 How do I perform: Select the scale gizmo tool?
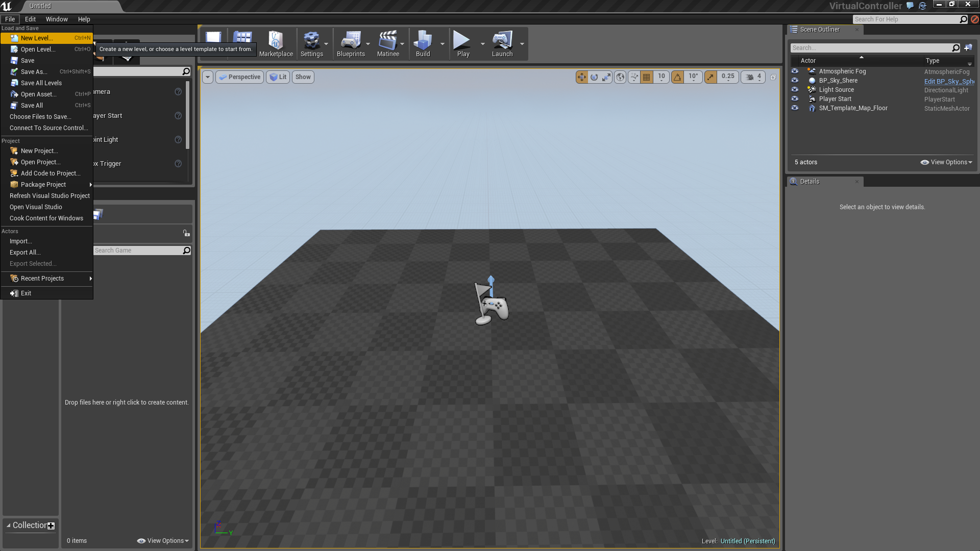click(606, 77)
